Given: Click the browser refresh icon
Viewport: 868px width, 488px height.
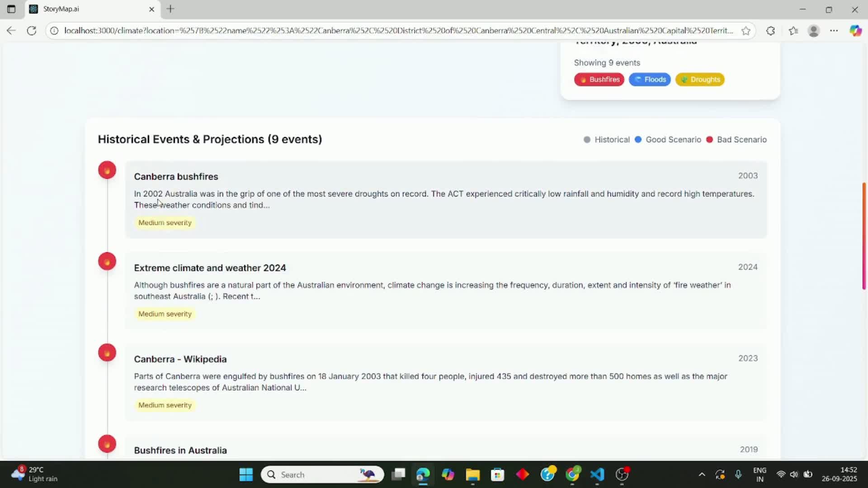Looking at the screenshot, I should [x=32, y=31].
